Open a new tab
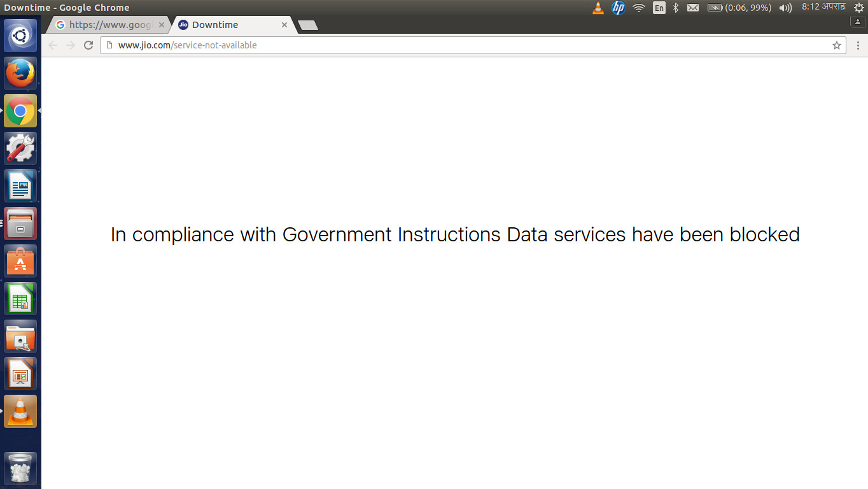868x489 pixels. coord(307,25)
